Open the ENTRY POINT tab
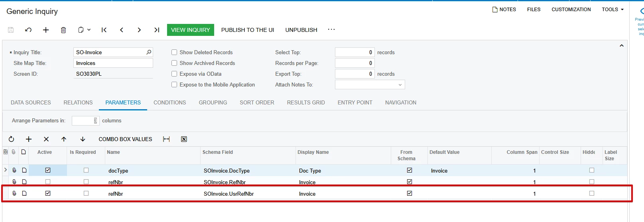 [355, 102]
